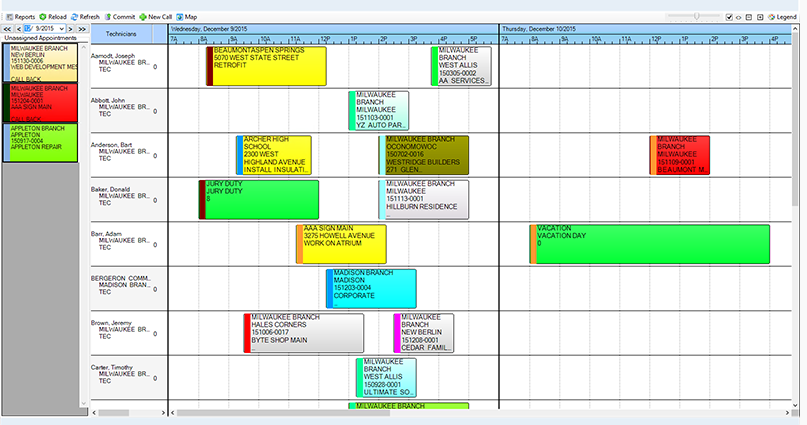Image resolution: width=807 pixels, height=425 pixels.
Task: Select the red Beaumont appointment on Thursday
Action: [679, 155]
